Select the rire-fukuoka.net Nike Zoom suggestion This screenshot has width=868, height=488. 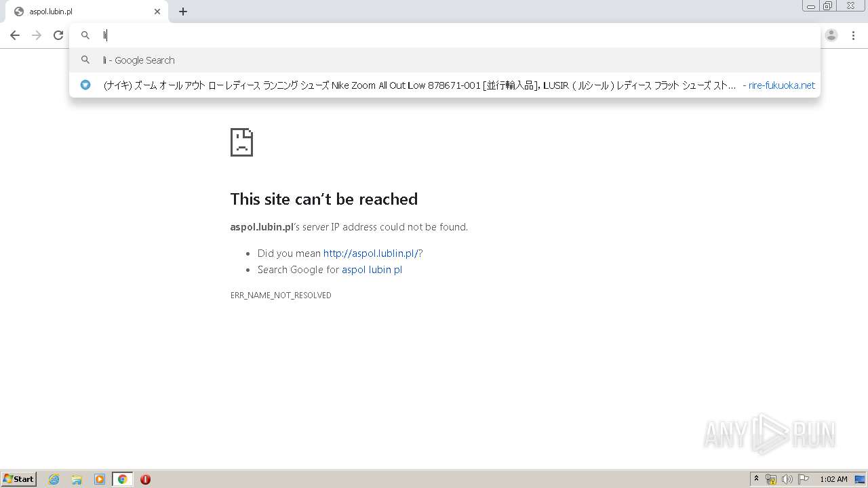pos(445,85)
